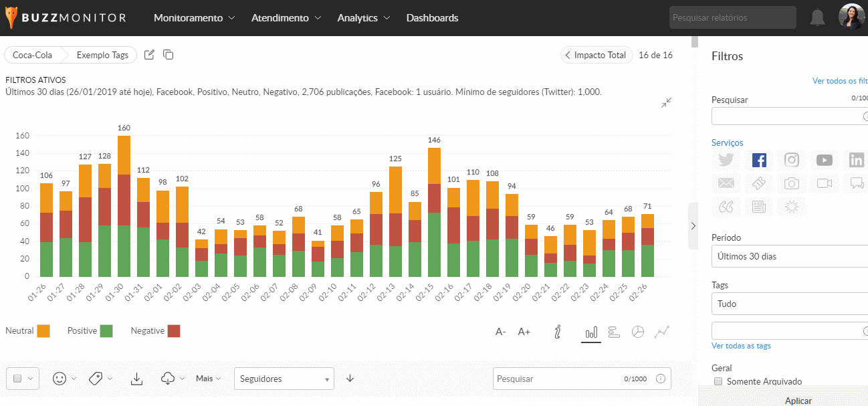Check the Somente Arquivado checkbox
The width and height of the screenshot is (868, 406).
(718, 381)
